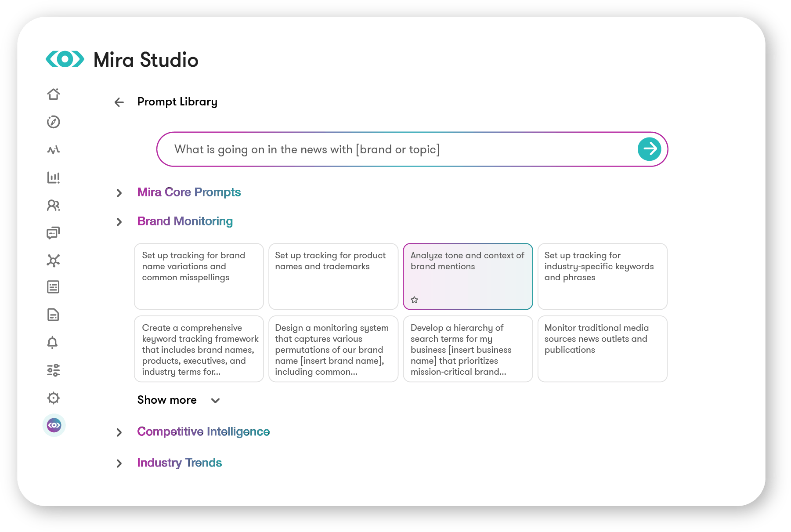
Task: Select the Explore compass icon
Action: 54,122
